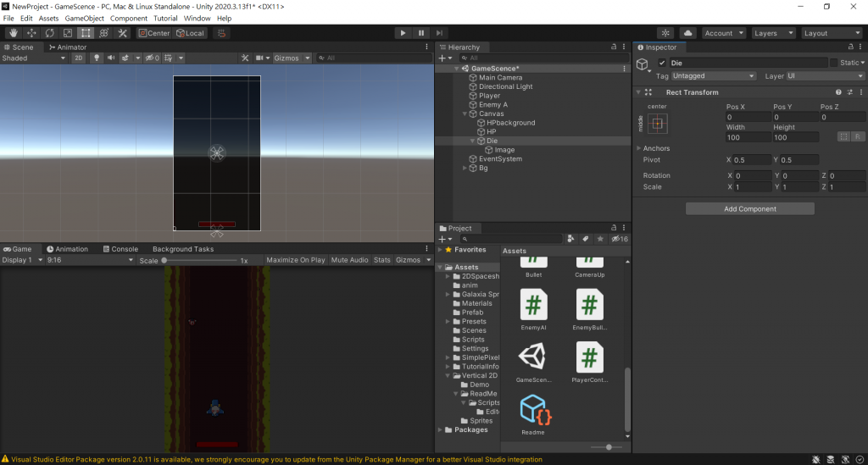Screen dimensions: 868x465
Task: Toggle scene grid visibility icon
Action: click(x=169, y=58)
